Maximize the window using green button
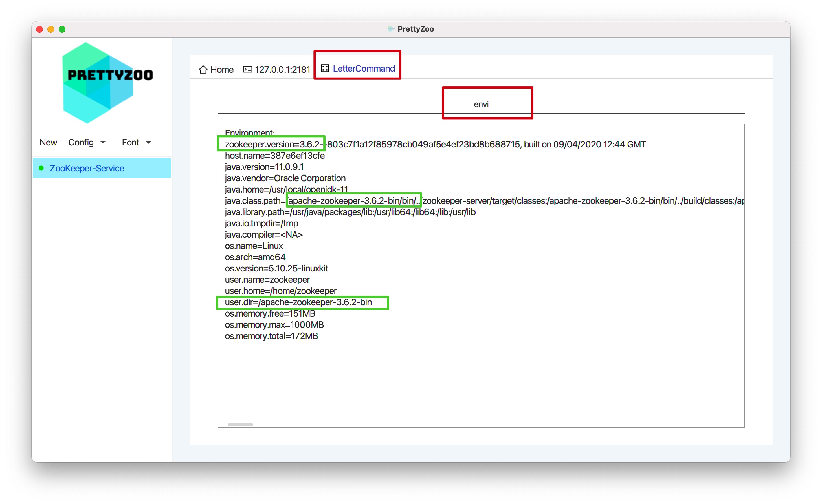822x504 pixels. (62, 29)
